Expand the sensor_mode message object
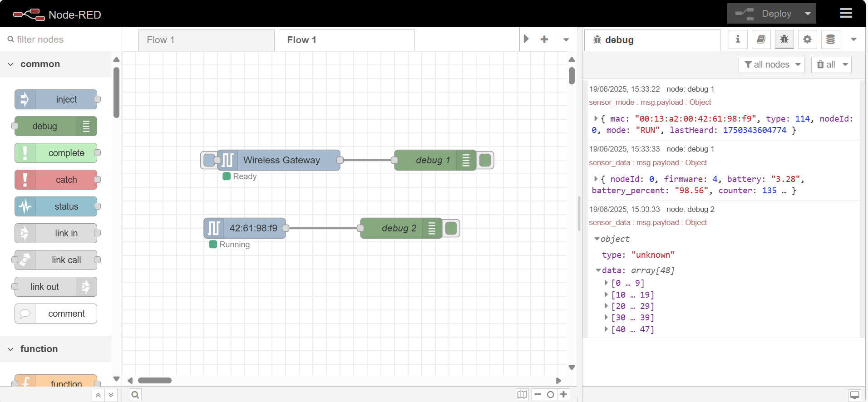868x402 pixels. [596, 118]
